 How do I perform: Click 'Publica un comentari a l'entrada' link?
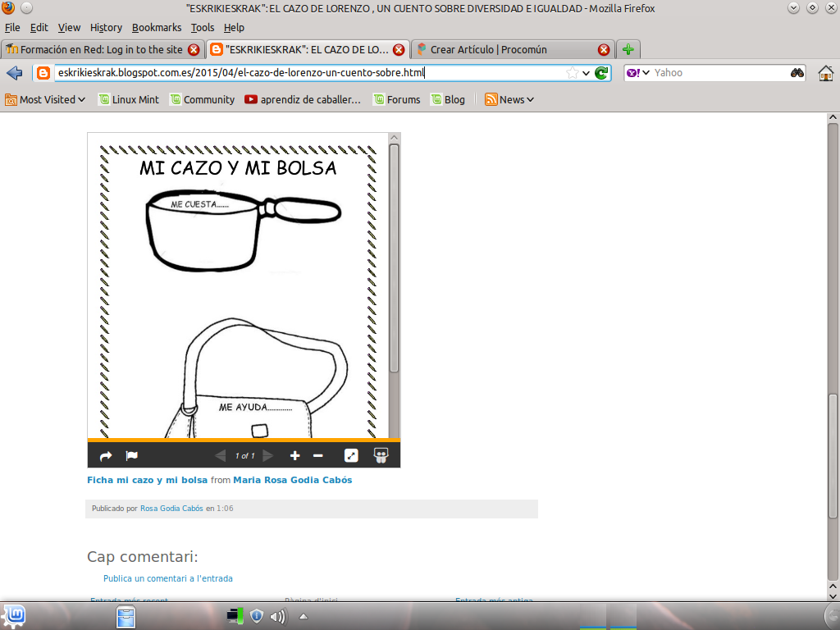click(x=168, y=578)
